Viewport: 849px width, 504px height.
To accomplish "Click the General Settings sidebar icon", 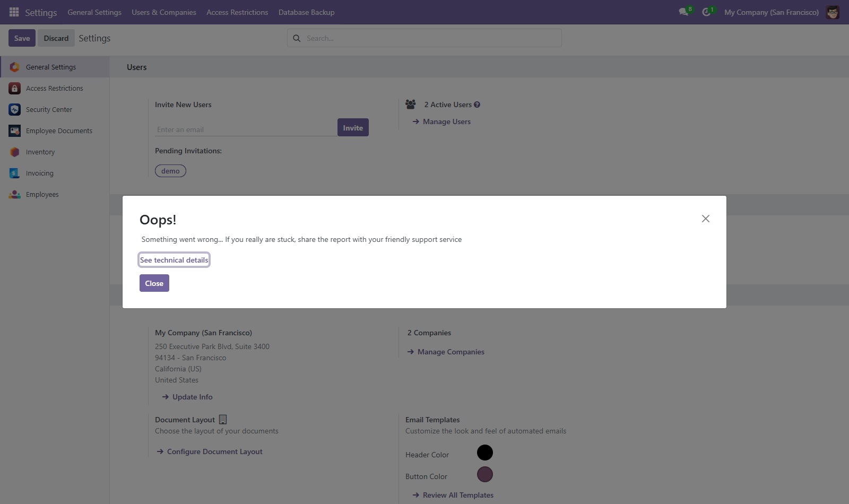I will click(x=15, y=67).
